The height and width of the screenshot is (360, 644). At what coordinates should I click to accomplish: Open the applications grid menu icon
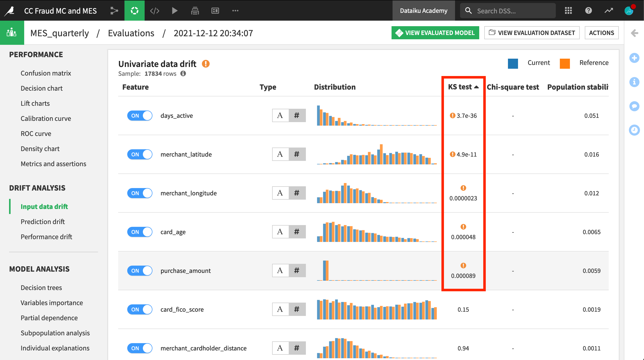(x=568, y=11)
